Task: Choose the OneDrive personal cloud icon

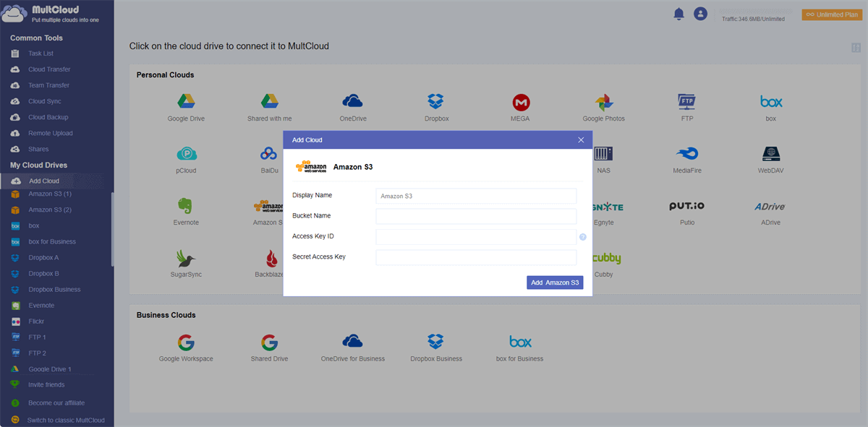Action: (x=352, y=101)
